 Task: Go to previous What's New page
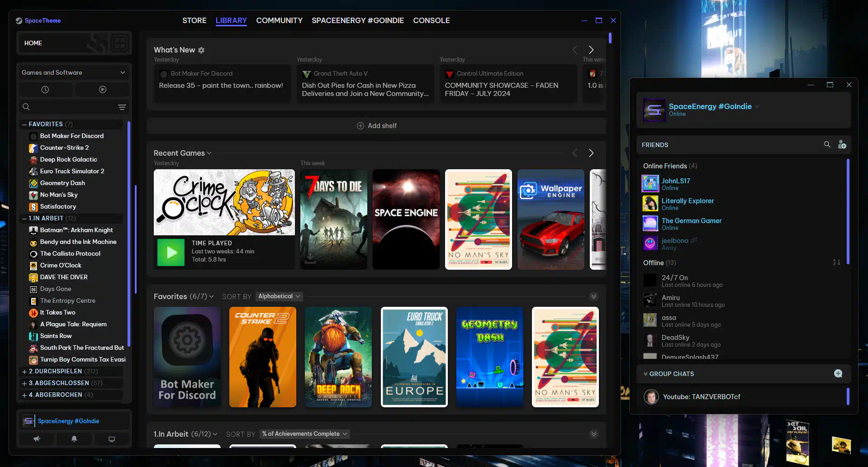575,50
